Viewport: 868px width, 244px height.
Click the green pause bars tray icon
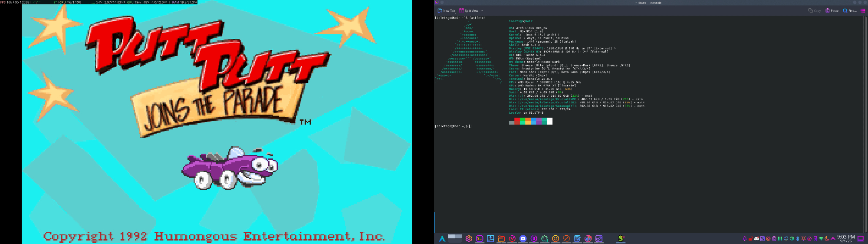(x=780, y=238)
